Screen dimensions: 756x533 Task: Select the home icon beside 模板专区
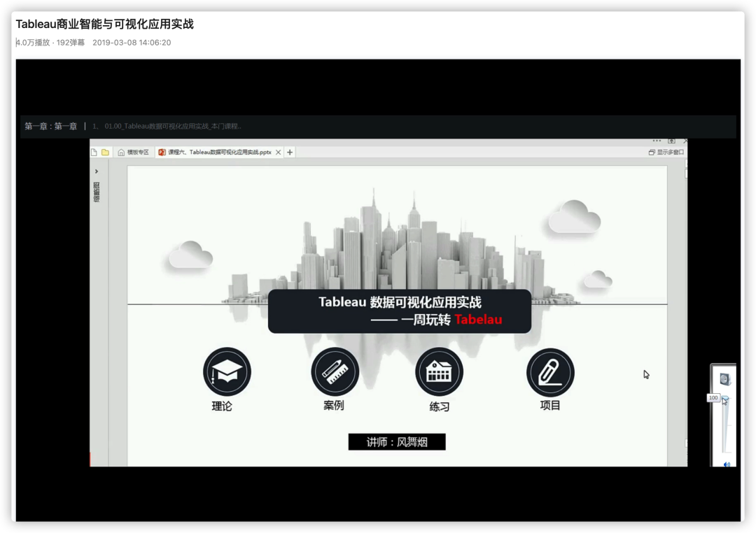click(121, 151)
